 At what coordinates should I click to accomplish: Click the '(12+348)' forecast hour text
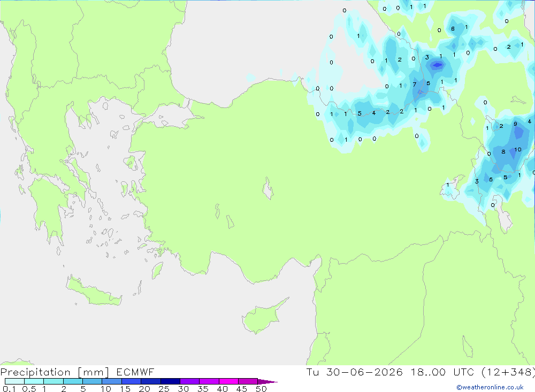(508, 372)
